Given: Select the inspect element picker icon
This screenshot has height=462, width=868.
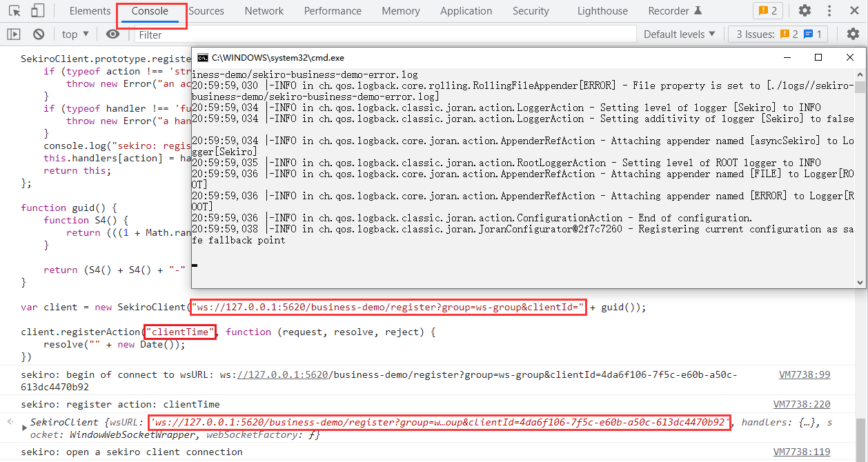Looking at the screenshot, I should [14, 11].
